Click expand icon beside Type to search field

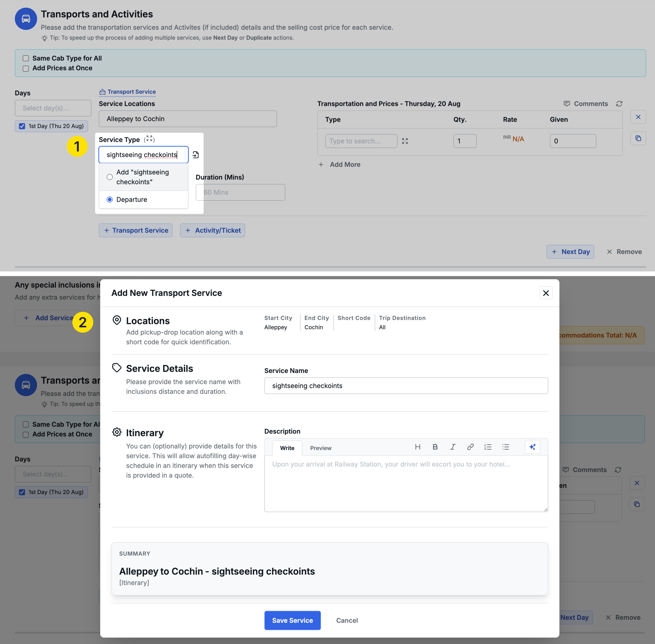click(x=405, y=141)
